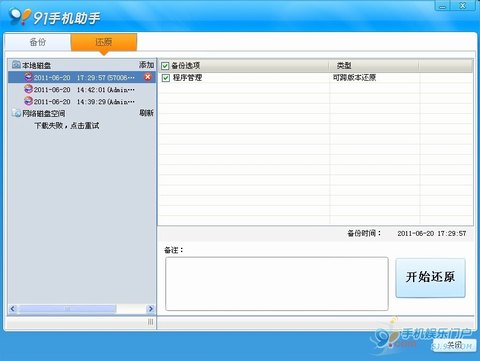Click the 网络磁盘空间 tree node label

pos(43,114)
